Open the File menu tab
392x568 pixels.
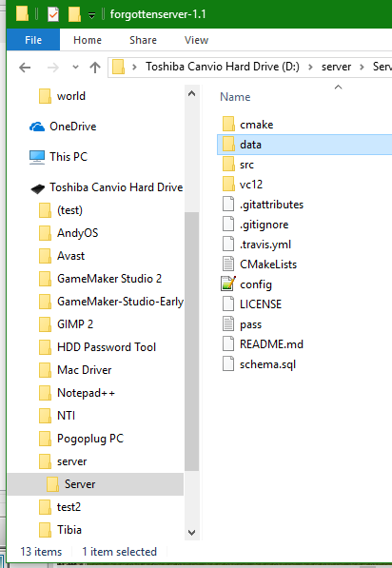pos(33,40)
